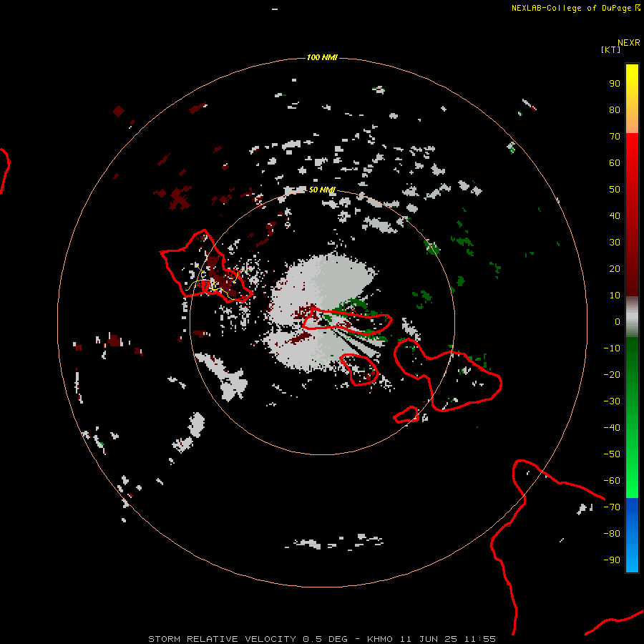Click the 10 value on the velocity scale

[615, 296]
